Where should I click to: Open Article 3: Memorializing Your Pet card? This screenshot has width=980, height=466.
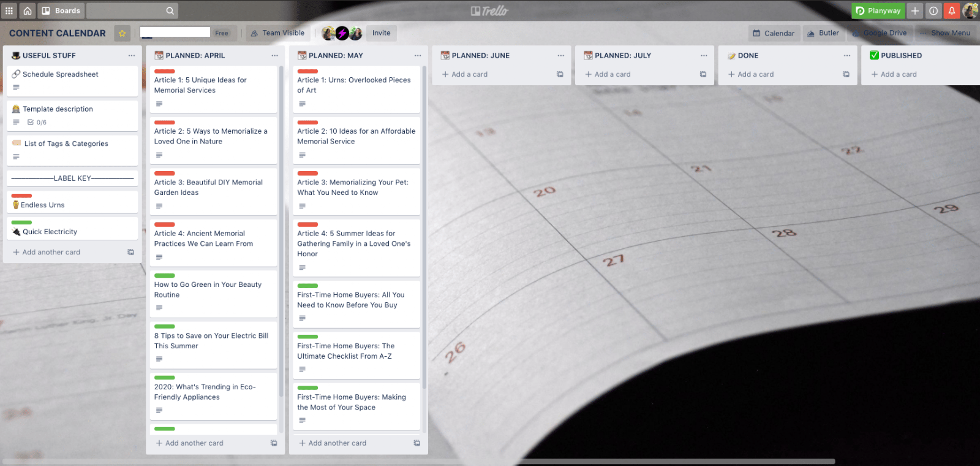(356, 192)
